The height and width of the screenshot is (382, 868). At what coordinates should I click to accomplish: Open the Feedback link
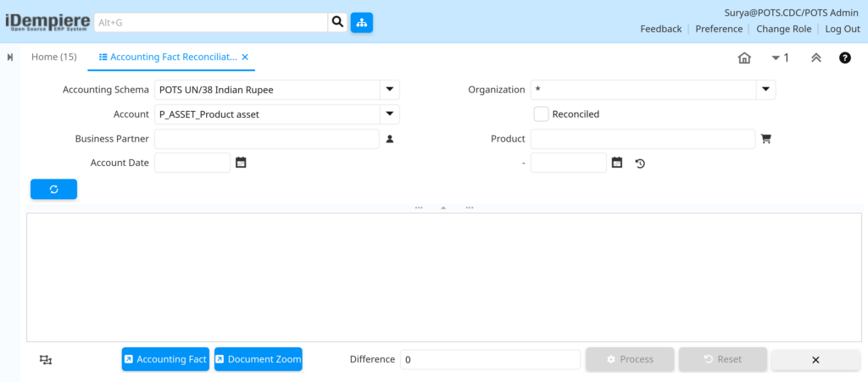[661, 30]
